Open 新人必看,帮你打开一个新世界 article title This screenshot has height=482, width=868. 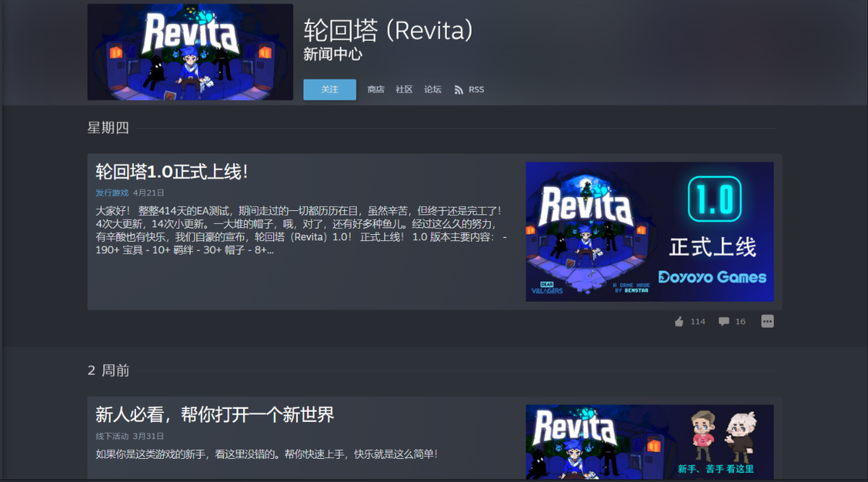(x=215, y=415)
